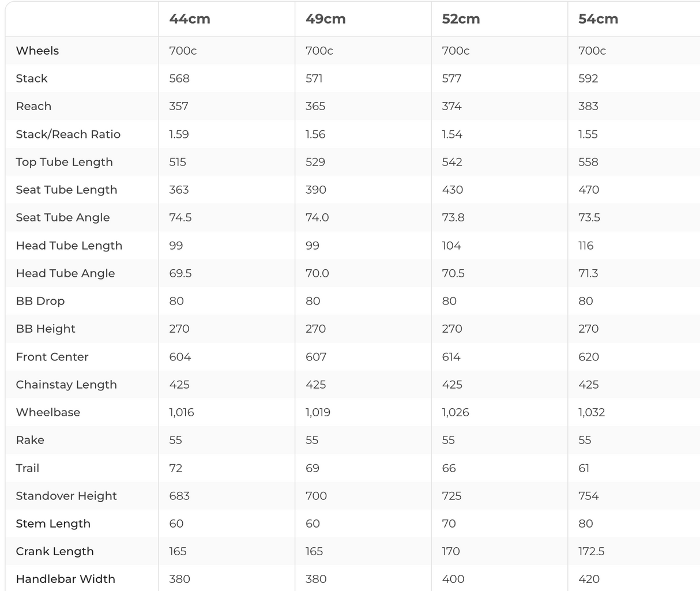This screenshot has width=700, height=591.
Task: Click the 54cm Trail value 61
Action: pos(584,468)
